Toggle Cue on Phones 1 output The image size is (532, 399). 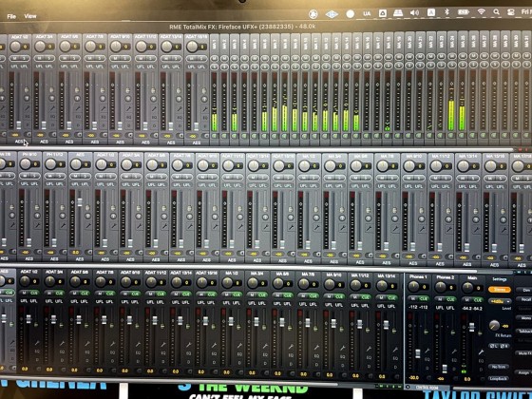point(424,298)
